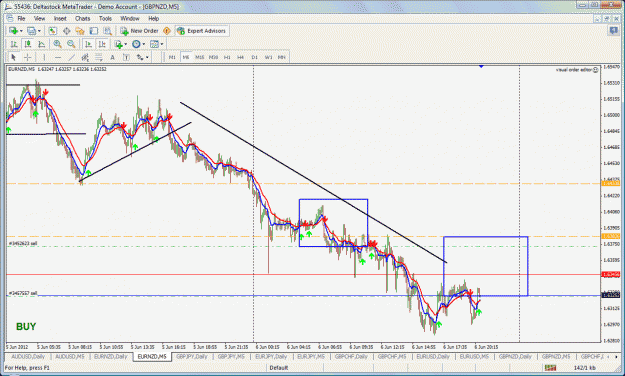Viewport: 625px width, 376px height.
Task: Select the Text tool (A)
Action: (112, 57)
